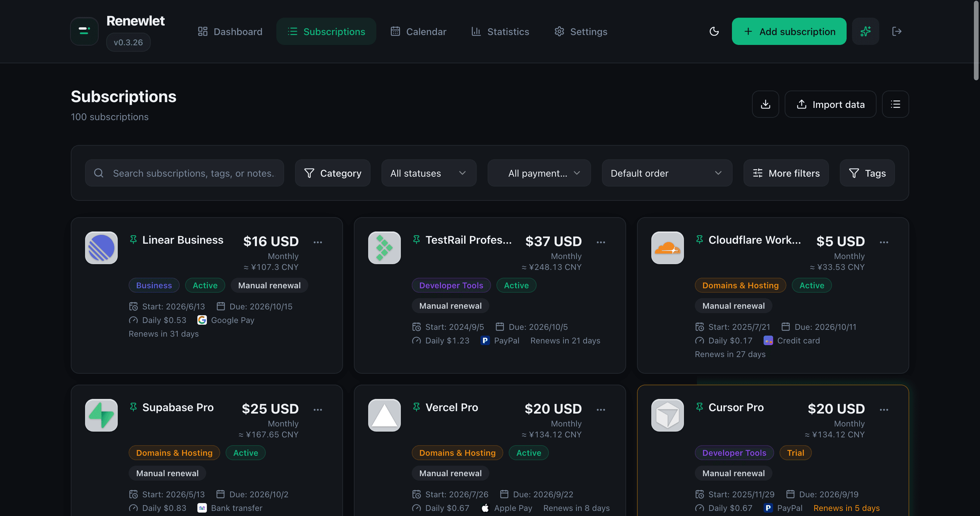Open more options for Cloudflare Workers

tap(884, 242)
